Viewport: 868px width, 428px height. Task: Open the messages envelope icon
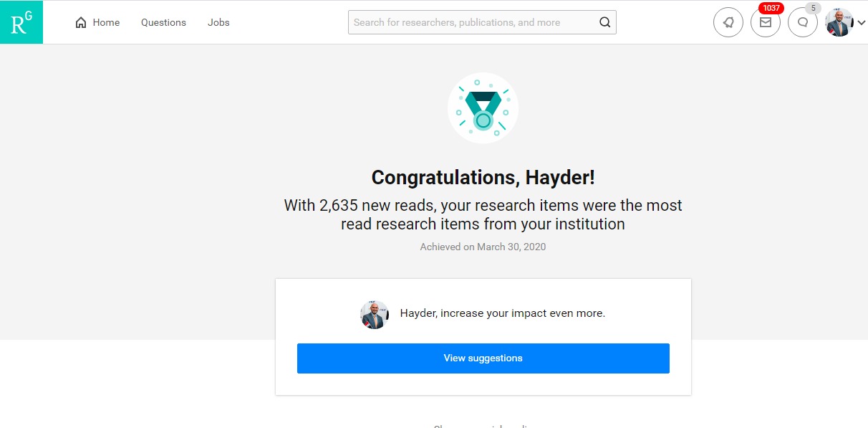[766, 22]
